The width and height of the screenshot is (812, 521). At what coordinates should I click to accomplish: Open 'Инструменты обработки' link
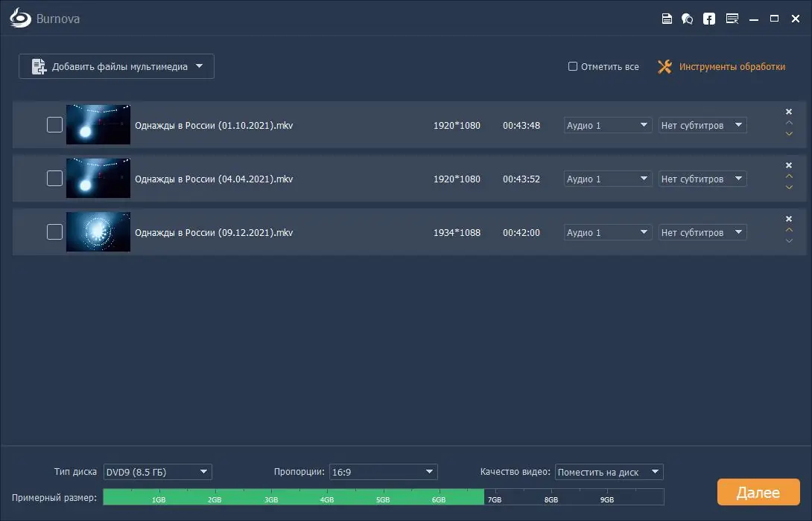[x=732, y=66]
